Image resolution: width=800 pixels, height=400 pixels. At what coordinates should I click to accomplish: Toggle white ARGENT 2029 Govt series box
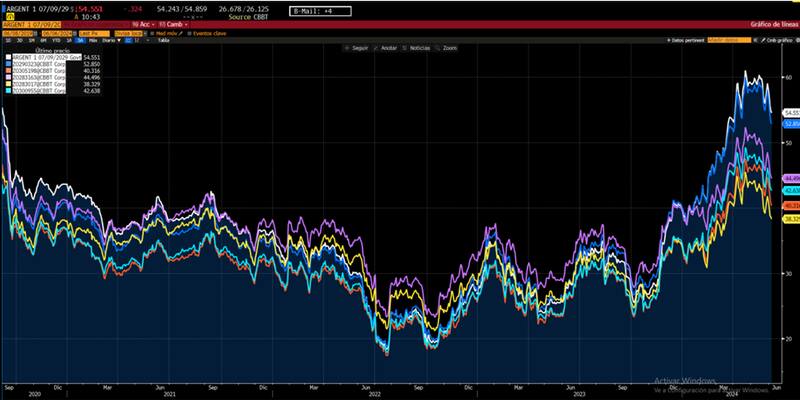pyautogui.click(x=9, y=59)
